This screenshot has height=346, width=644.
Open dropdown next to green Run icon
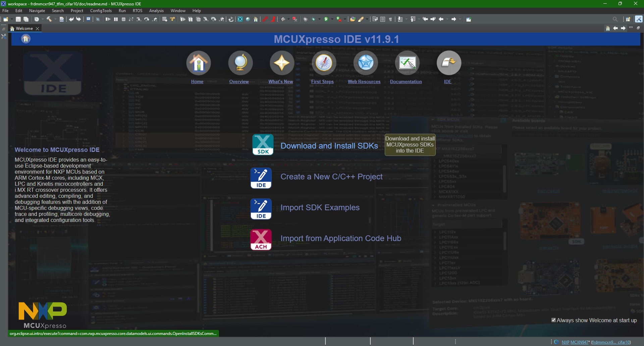332,19
